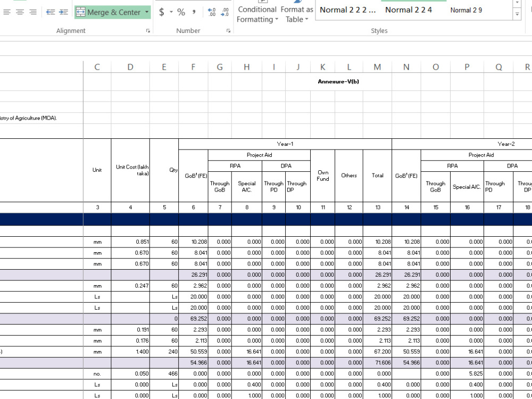Click the Center align icon

coord(20,12)
